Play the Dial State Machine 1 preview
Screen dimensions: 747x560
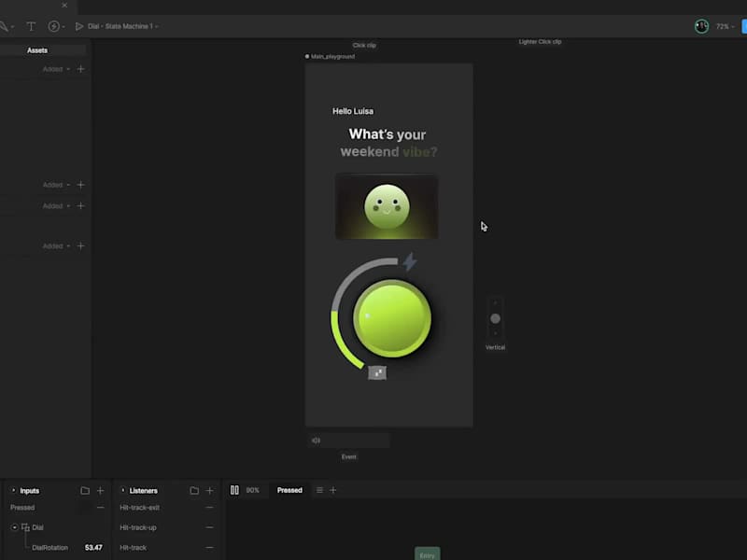[x=79, y=27]
